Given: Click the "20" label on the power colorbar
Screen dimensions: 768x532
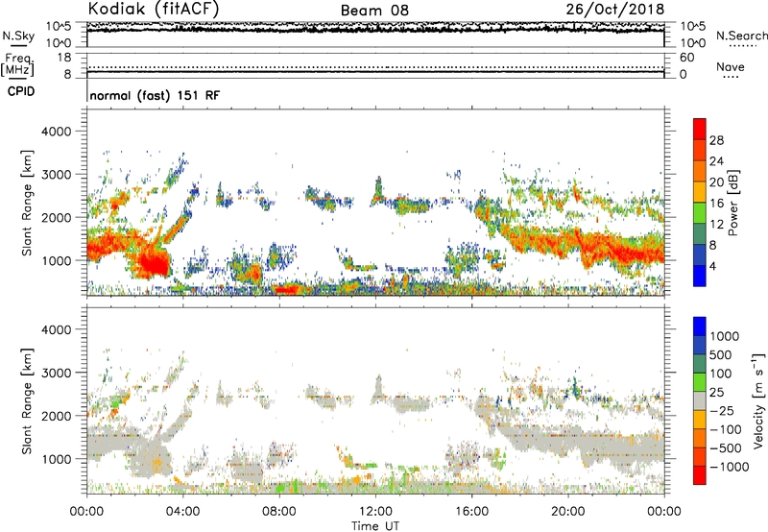Looking at the screenshot, I should pos(716,182).
